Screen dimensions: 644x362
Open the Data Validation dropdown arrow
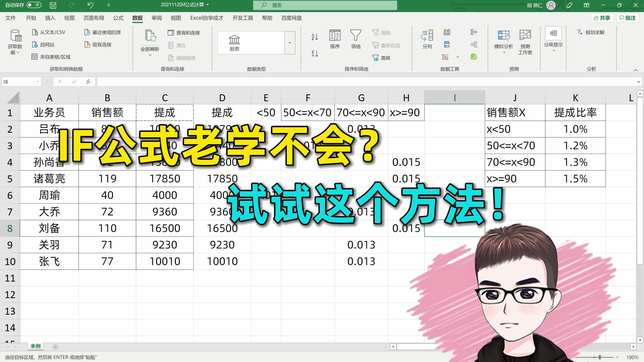(458, 57)
